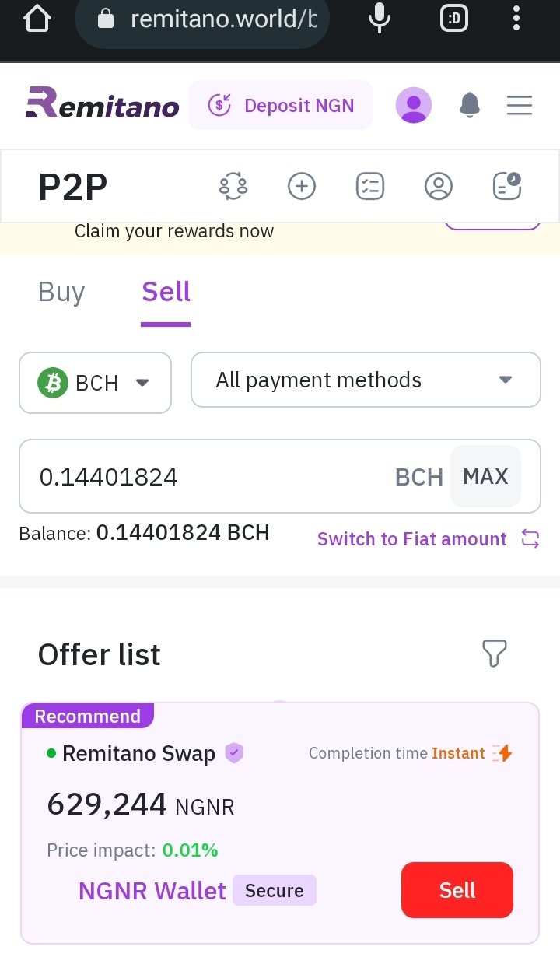The height and width of the screenshot is (971, 560).
Task: Open the notifications bell icon
Action: pyautogui.click(x=470, y=105)
